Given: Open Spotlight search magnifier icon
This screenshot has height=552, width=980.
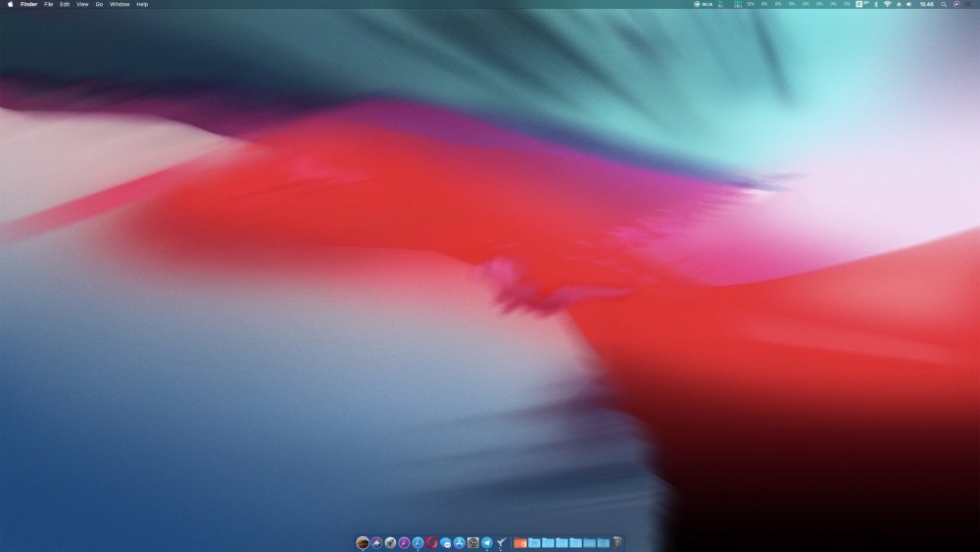Looking at the screenshot, I should [945, 4].
